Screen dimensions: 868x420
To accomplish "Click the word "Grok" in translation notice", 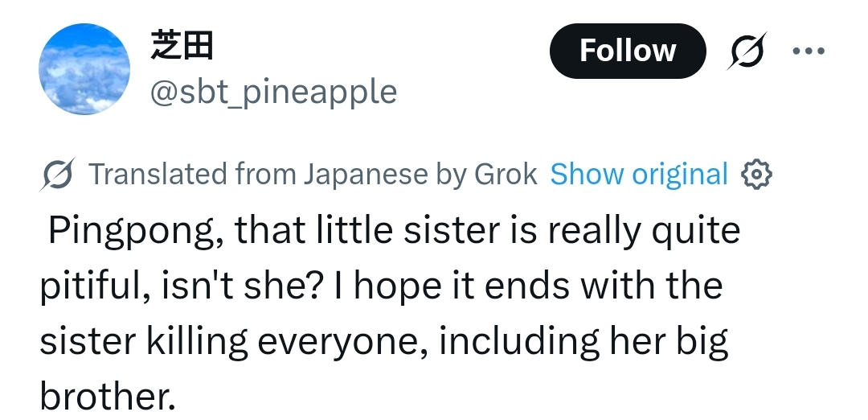I will (x=506, y=174).
